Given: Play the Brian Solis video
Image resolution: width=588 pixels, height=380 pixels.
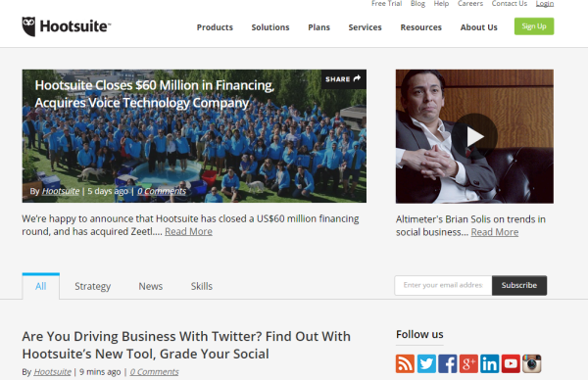Looking at the screenshot, I should (x=474, y=137).
